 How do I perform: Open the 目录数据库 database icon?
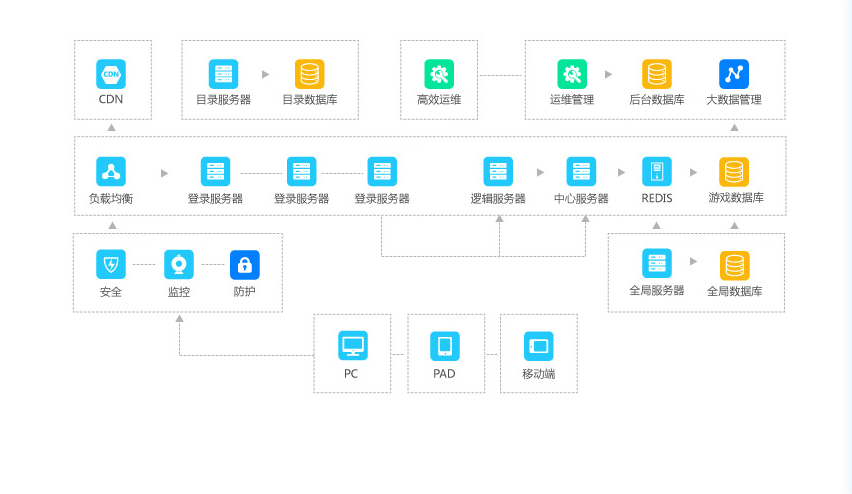click(309, 74)
